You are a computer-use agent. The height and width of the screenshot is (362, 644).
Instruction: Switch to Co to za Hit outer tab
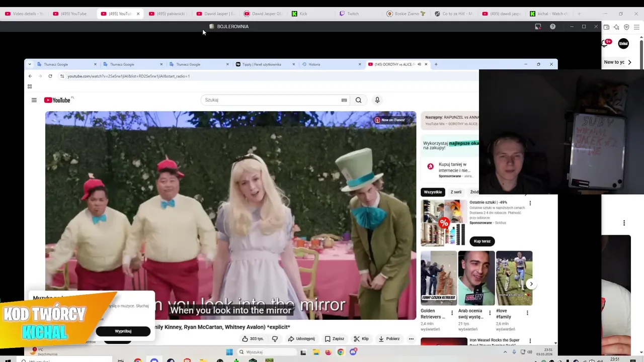(x=453, y=14)
